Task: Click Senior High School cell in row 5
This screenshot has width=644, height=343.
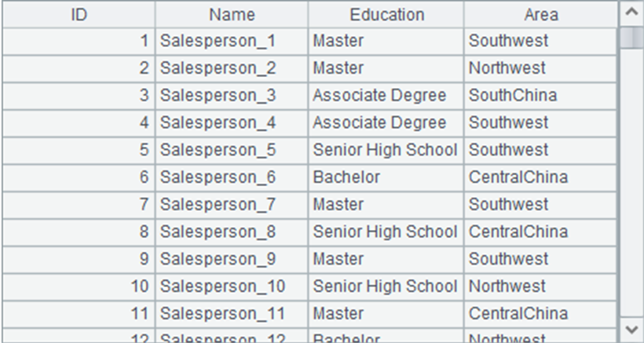Action: click(385, 150)
